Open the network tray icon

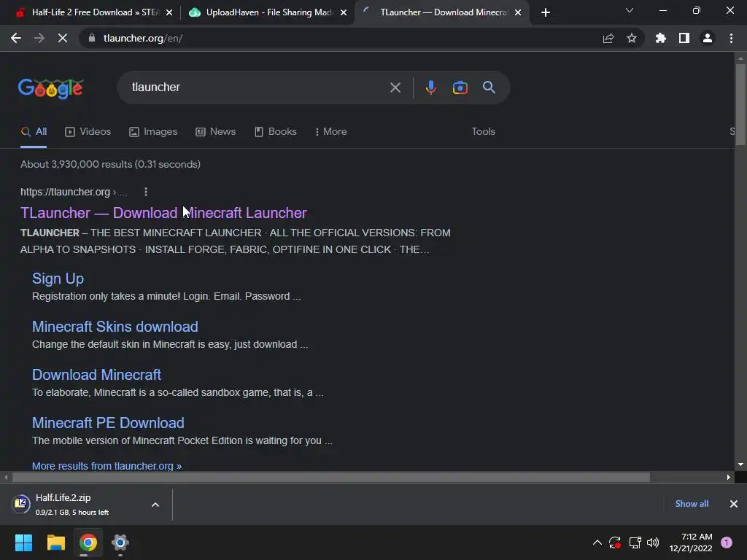coord(635,542)
